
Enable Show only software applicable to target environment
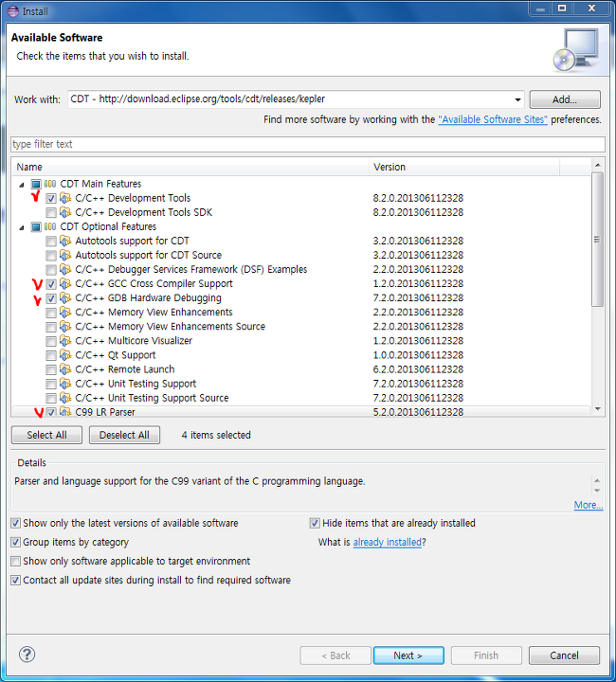point(16,561)
